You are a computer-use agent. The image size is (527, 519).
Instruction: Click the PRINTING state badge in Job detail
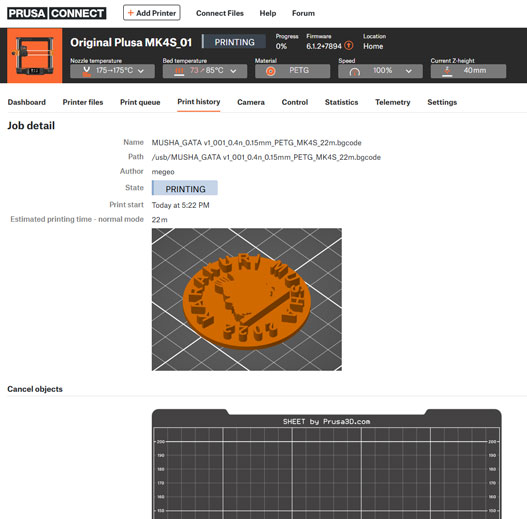[185, 189]
